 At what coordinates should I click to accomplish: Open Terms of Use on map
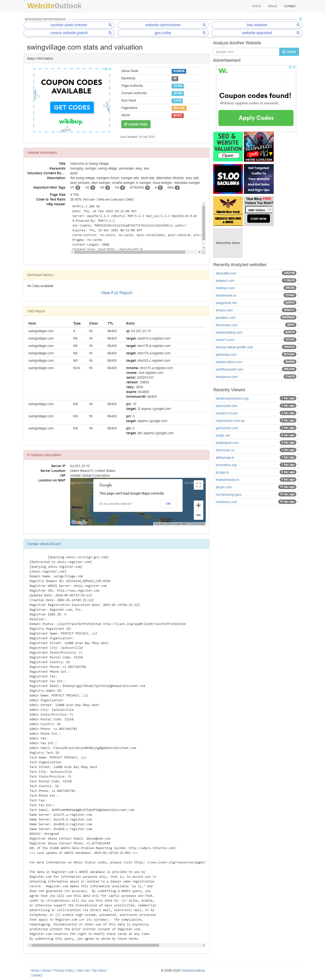(197, 524)
